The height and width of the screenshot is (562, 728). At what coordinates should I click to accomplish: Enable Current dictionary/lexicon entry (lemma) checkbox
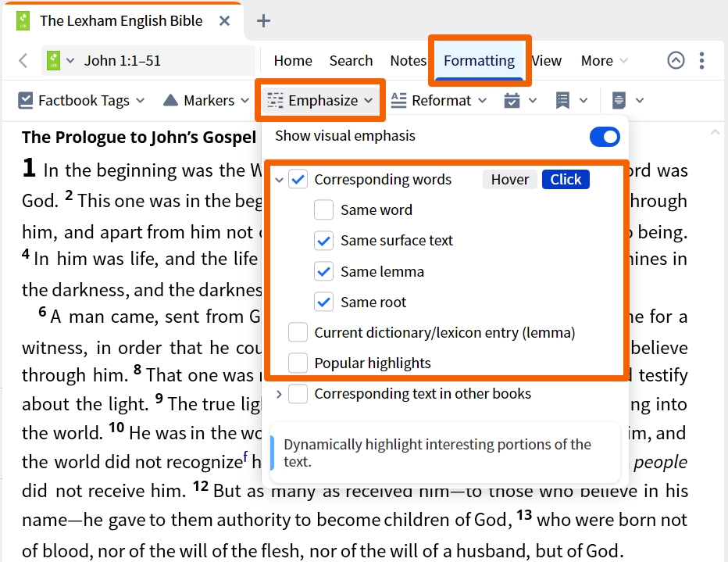298,332
